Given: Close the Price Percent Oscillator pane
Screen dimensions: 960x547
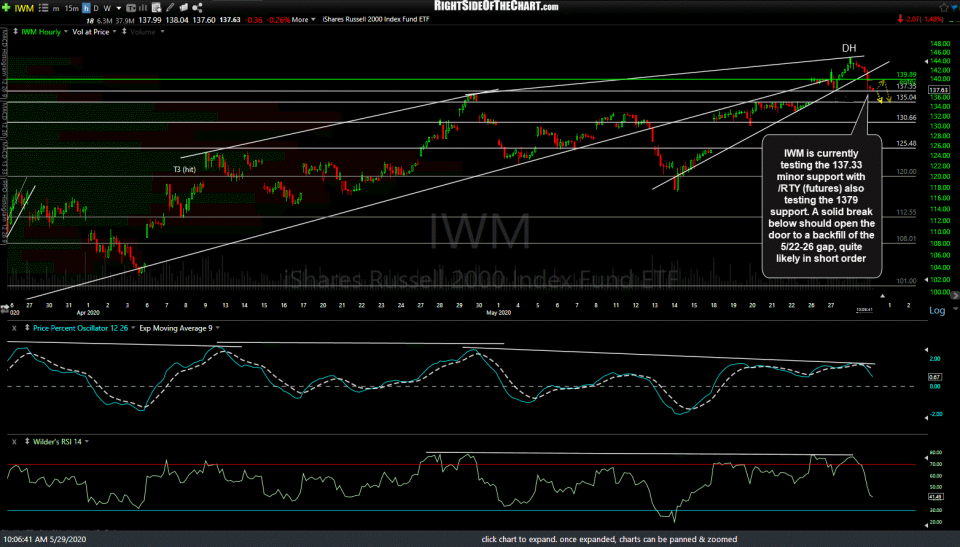Looking at the screenshot, I should (14, 328).
